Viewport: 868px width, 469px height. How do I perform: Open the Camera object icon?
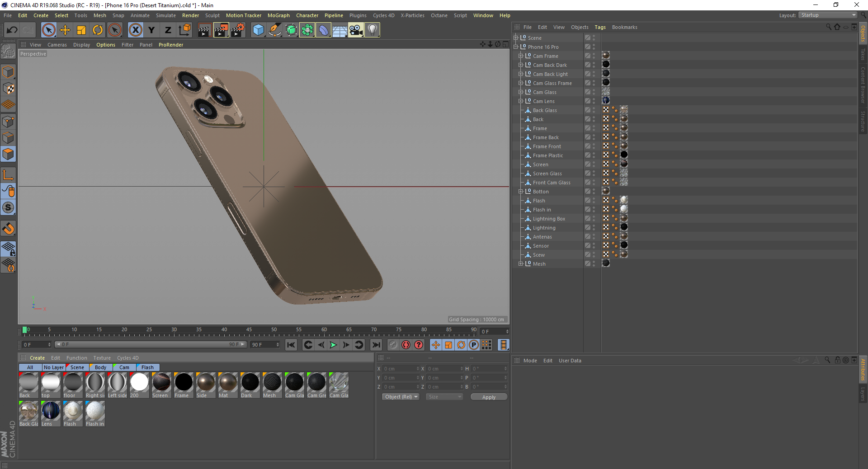pyautogui.click(x=356, y=30)
